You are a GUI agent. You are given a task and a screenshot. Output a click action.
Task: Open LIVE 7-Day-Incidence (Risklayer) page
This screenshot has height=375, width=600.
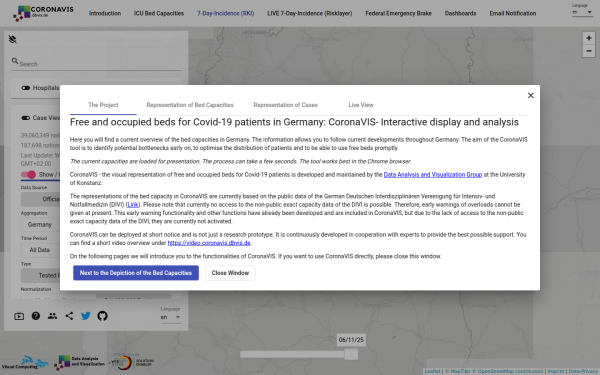[310, 13]
